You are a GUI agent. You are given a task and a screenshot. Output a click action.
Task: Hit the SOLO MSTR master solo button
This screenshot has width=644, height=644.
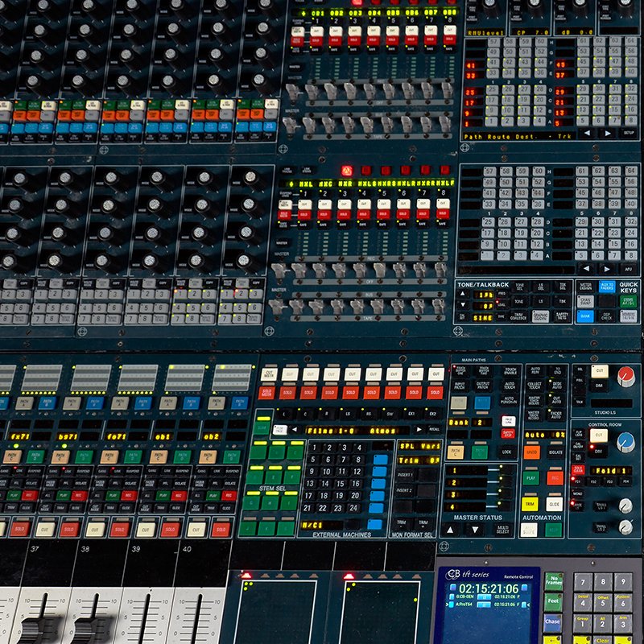266,393
